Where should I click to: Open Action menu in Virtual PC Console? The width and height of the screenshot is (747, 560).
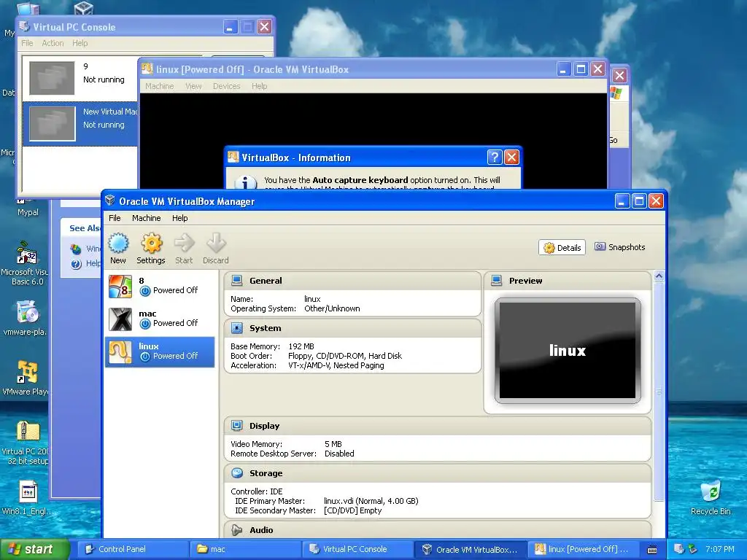point(53,43)
